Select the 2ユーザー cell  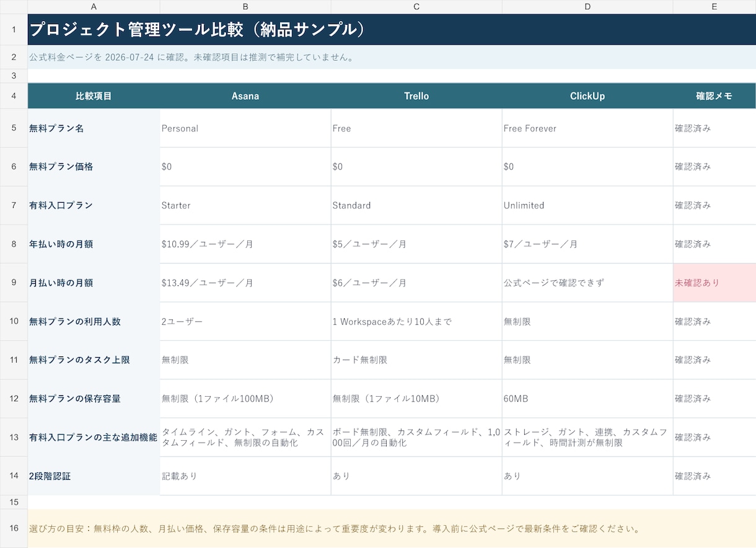tap(245, 321)
